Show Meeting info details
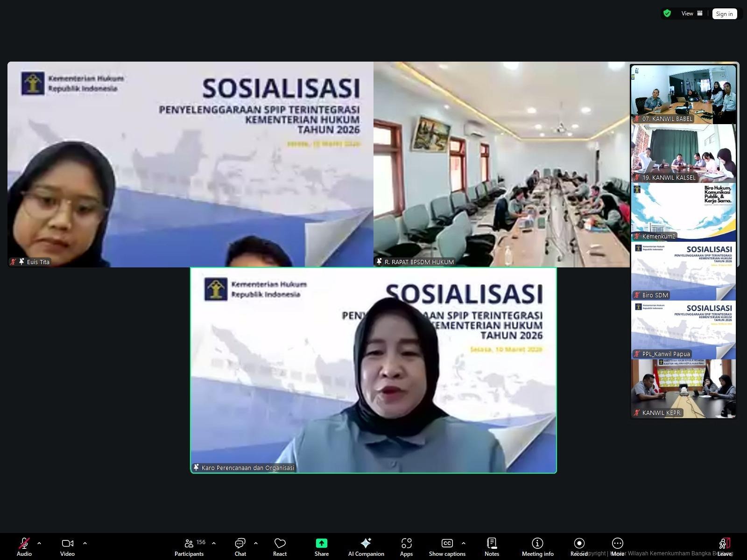Screen dimensions: 747x560 537,547
